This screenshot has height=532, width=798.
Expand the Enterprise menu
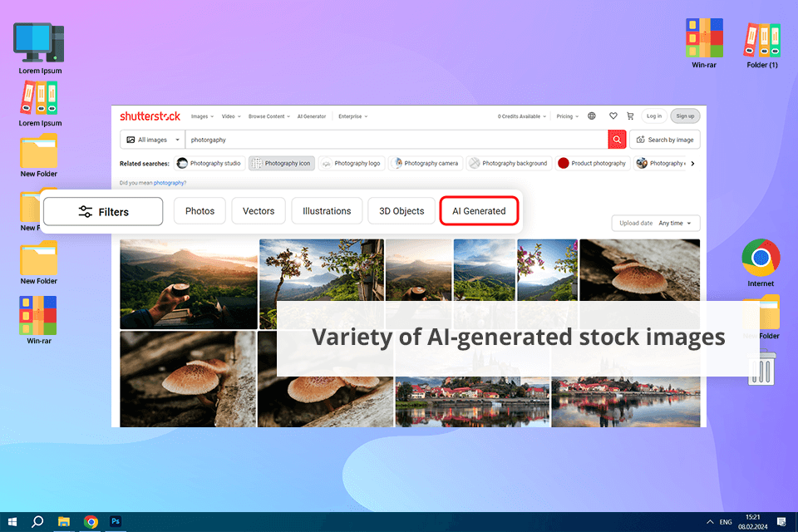(352, 116)
